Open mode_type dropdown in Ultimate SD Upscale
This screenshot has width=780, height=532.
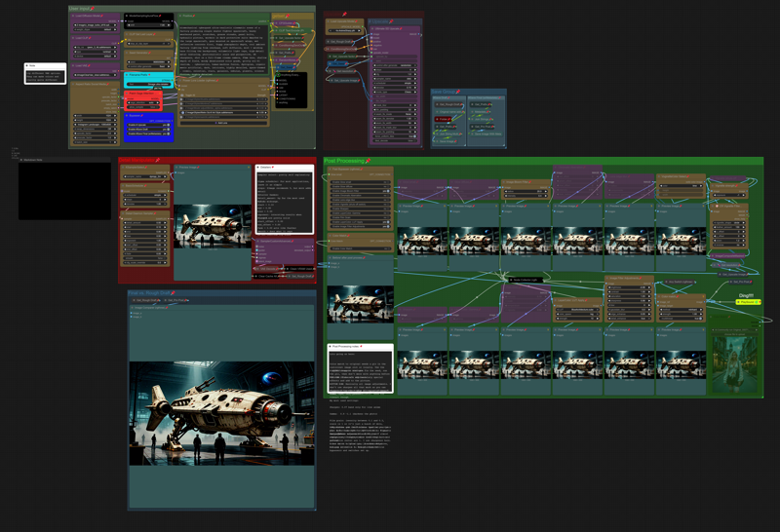click(x=395, y=92)
